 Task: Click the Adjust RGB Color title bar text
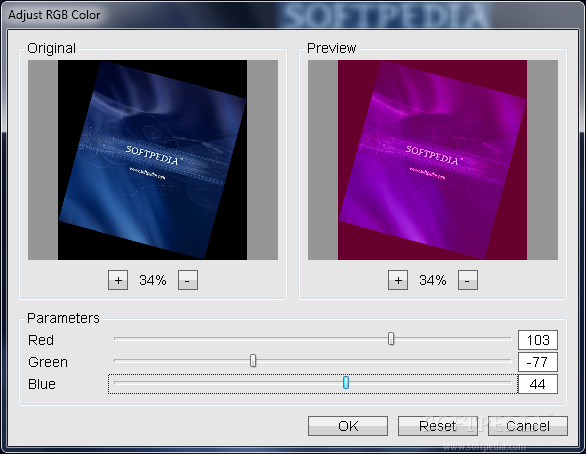(54, 15)
